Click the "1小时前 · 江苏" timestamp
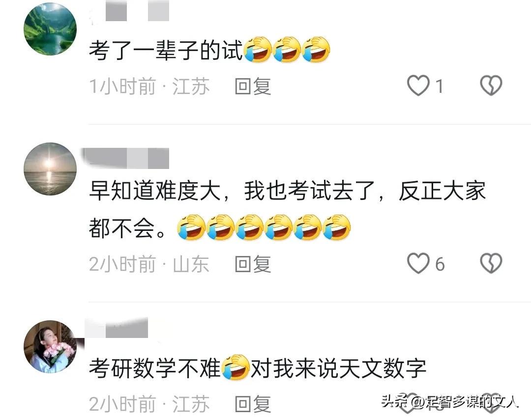The image size is (531, 420). pyautogui.click(x=149, y=86)
